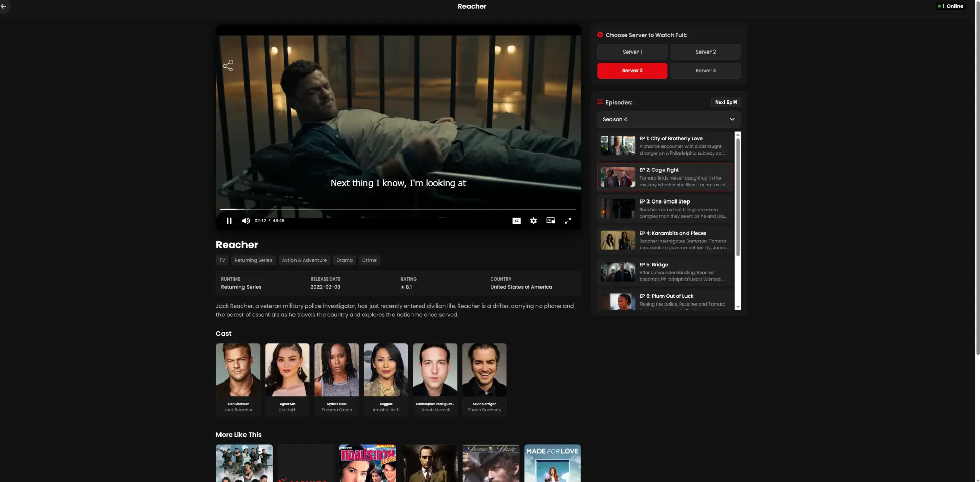Open Kevin Corrigan cast card
The image size is (980, 482).
(484, 379)
